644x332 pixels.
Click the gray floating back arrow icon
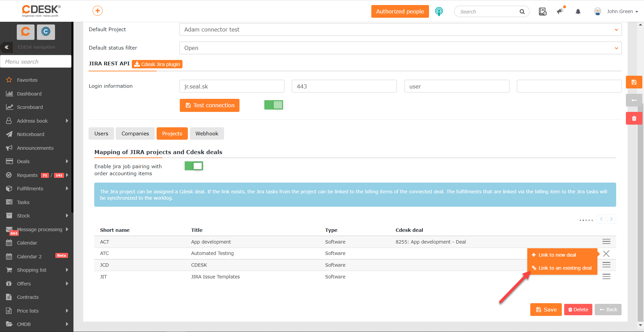pyautogui.click(x=634, y=100)
